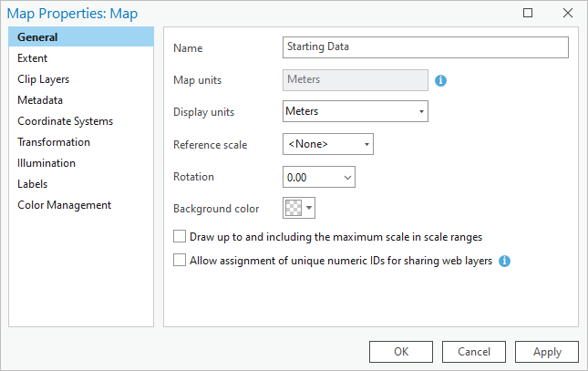The height and width of the screenshot is (371, 588).
Task: Click the Apply button
Action: click(x=547, y=352)
